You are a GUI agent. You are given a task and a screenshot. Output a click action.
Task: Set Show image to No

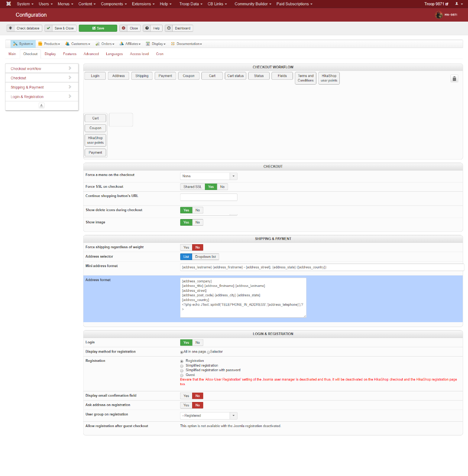197,223
